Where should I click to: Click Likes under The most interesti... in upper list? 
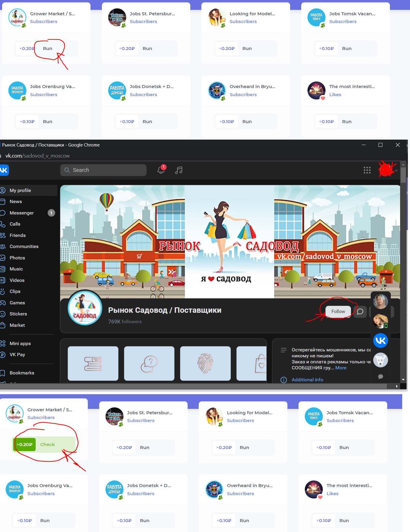335,95
